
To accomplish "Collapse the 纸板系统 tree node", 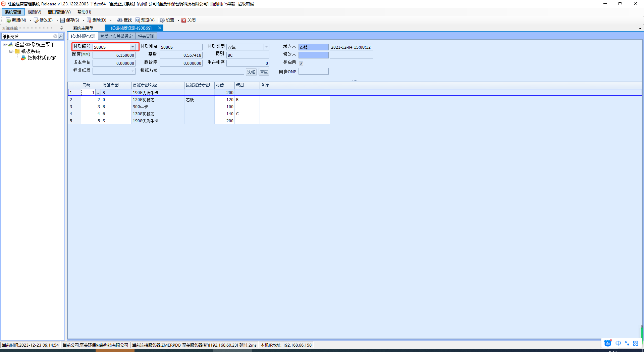I will click(11, 51).
